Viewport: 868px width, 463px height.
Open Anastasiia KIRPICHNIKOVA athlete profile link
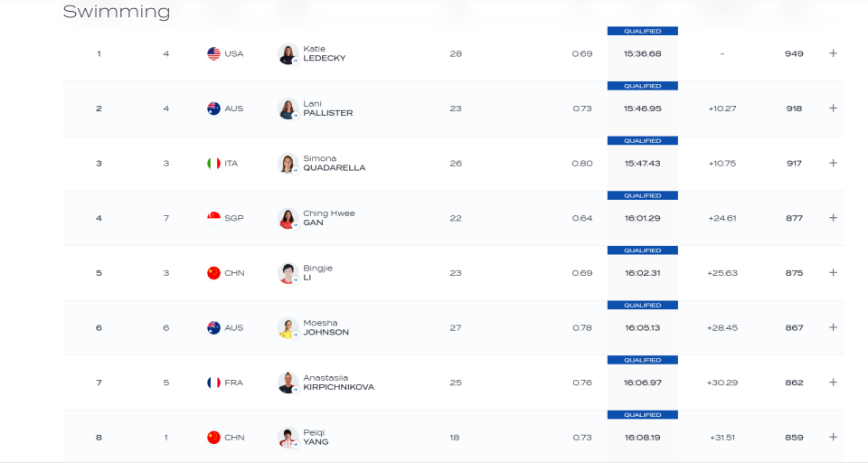click(x=338, y=383)
